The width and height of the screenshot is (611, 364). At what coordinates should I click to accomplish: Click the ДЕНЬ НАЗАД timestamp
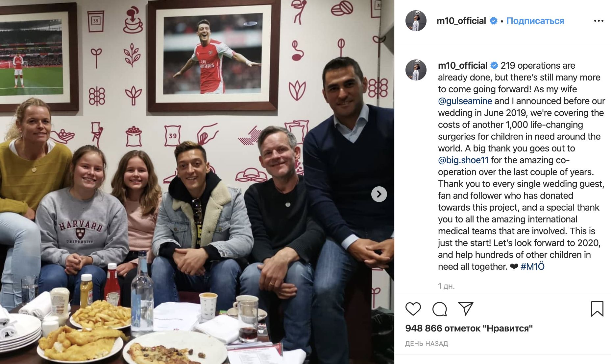pyautogui.click(x=427, y=344)
